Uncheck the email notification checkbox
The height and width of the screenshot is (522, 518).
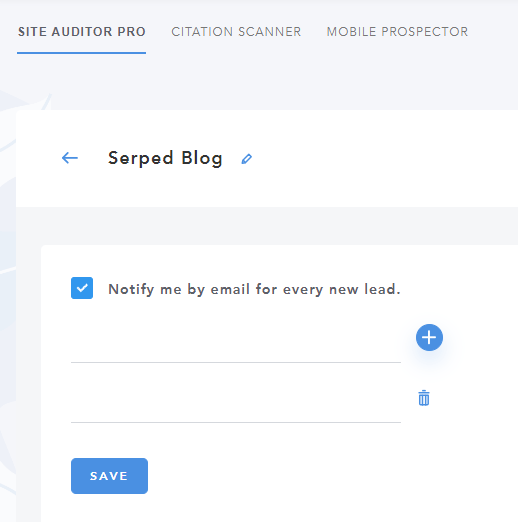click(82, 288)
